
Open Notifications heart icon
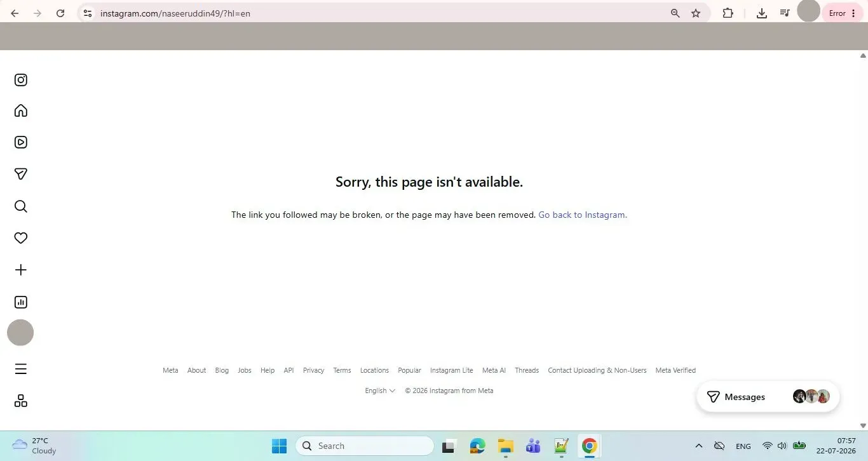(x=21, y=238)
